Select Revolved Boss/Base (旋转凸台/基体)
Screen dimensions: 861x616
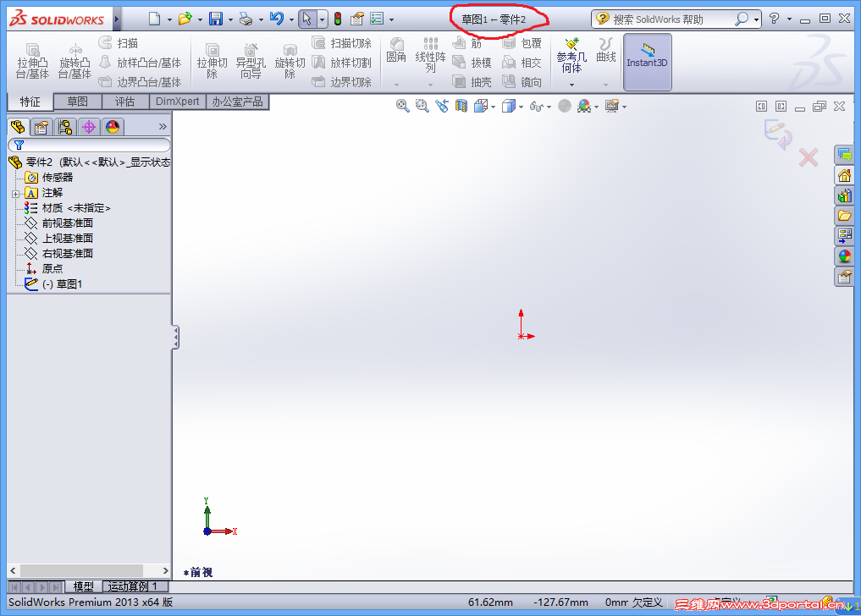coord(75,61)
